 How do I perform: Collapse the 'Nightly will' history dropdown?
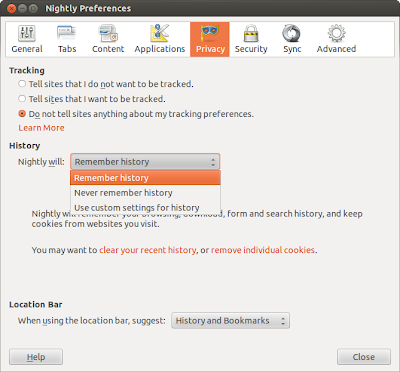point(145,162)
